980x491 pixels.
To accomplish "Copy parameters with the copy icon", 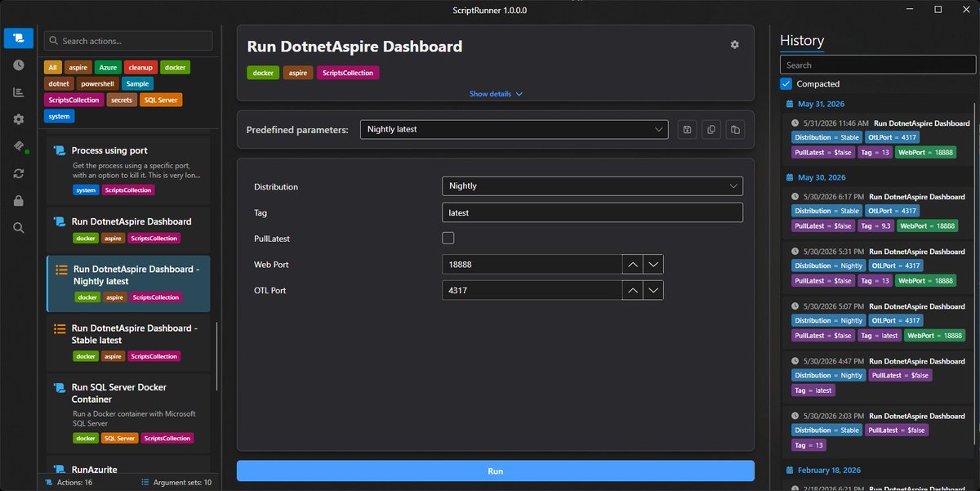I will click(711, 129).
